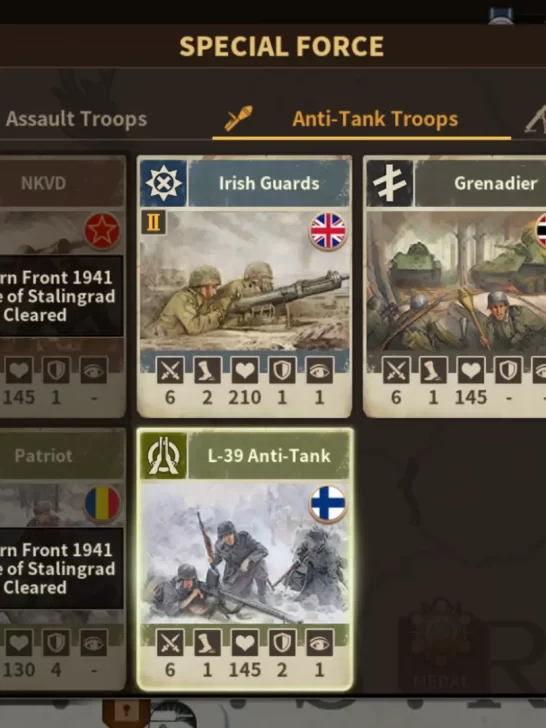
Task: Click the L-39 Anti-Tank boot movement icon
Action: coord(207,643)
